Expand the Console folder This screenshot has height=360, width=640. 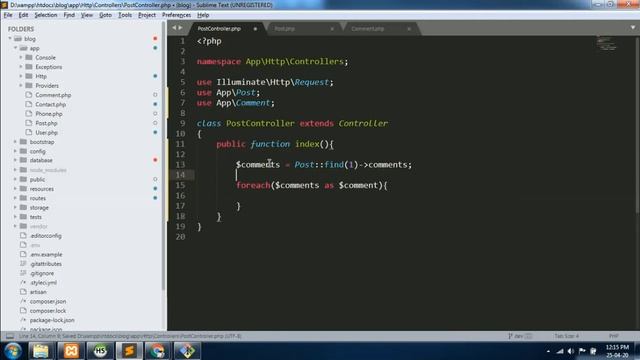click(x=21, y=58)
